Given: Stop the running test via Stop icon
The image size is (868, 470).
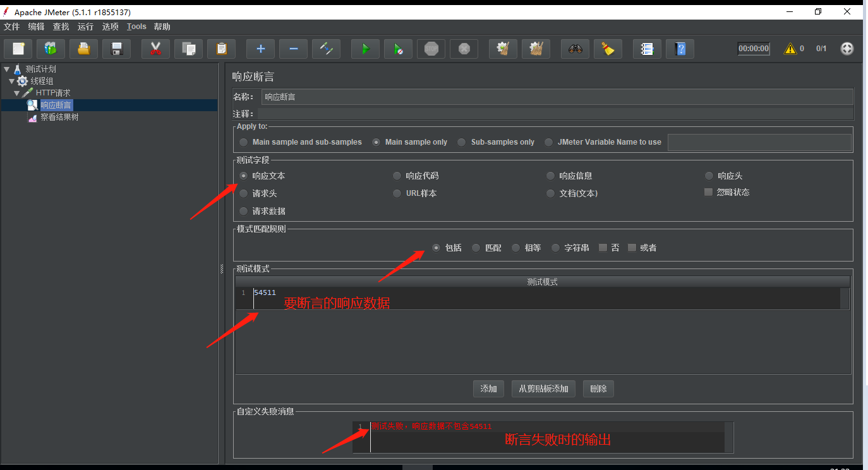Looking at the screenshot, I should (x=431, y=49).
